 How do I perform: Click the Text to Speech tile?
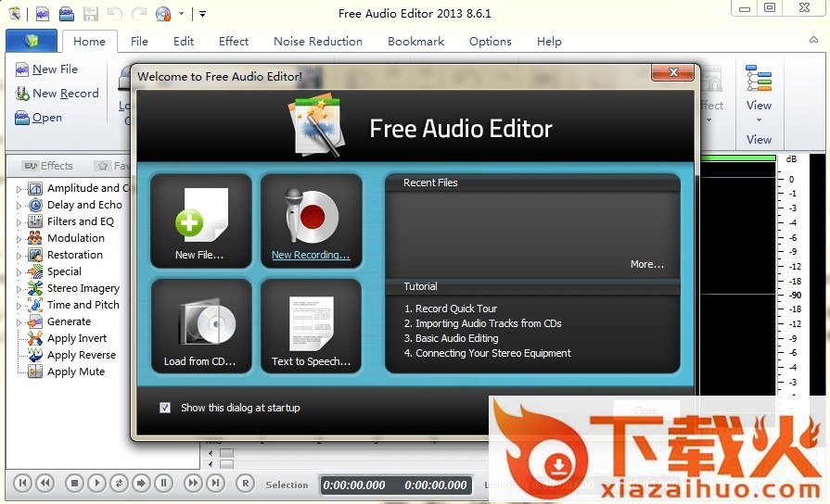pyautogui.click(x=312, y=327)
